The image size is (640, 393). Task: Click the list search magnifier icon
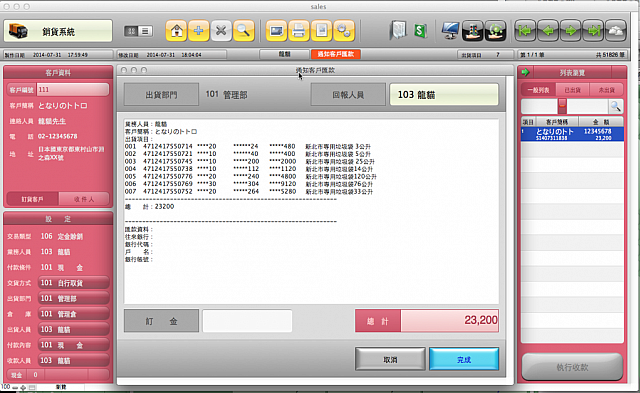coord(616,107)
